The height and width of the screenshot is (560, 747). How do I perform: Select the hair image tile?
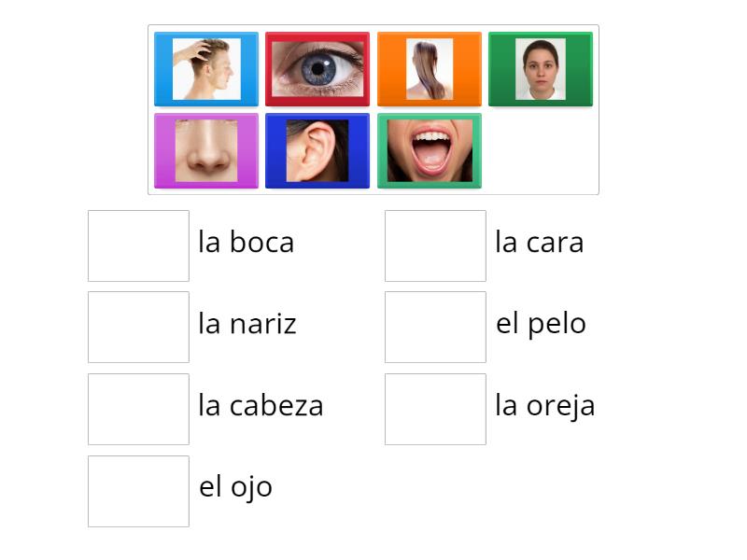(430, 68)
